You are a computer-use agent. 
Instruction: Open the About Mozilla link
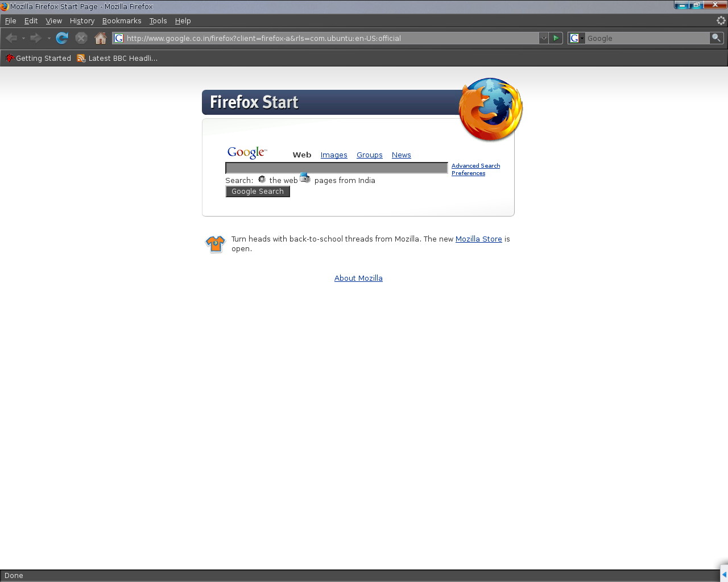358,278
